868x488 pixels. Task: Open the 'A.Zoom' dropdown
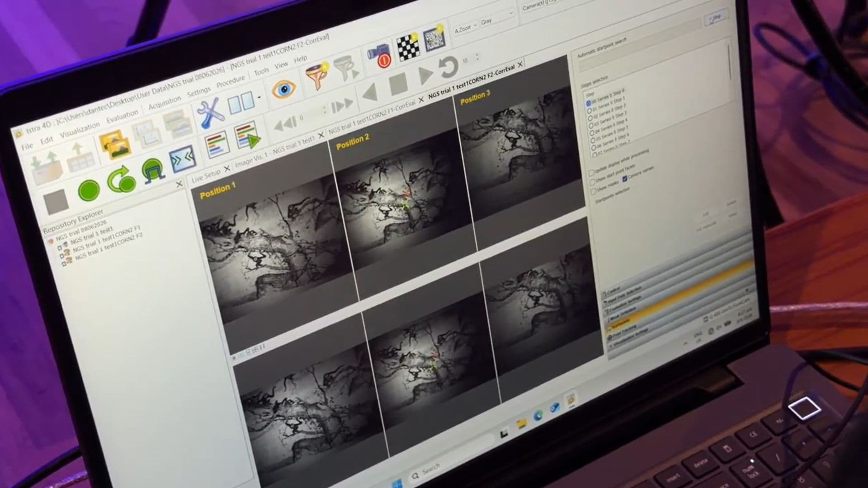pos(465,28)
